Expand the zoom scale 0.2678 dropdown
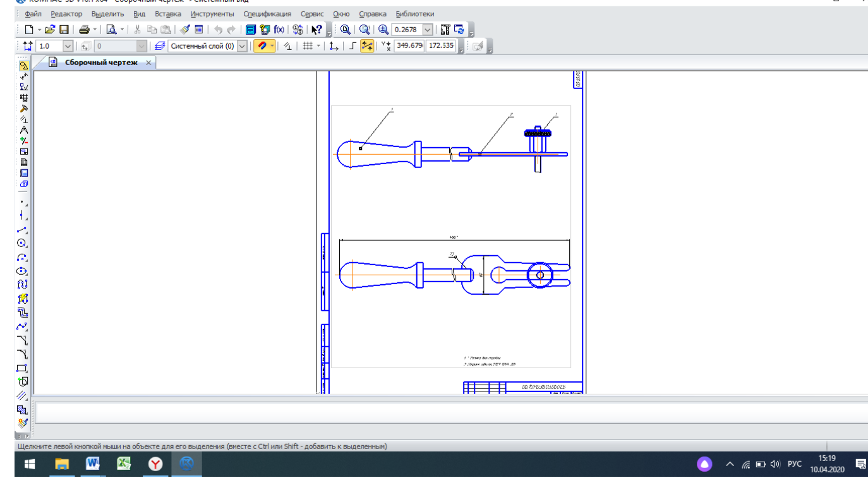Viewport: 868px width, 485px height. pos(428,30)
